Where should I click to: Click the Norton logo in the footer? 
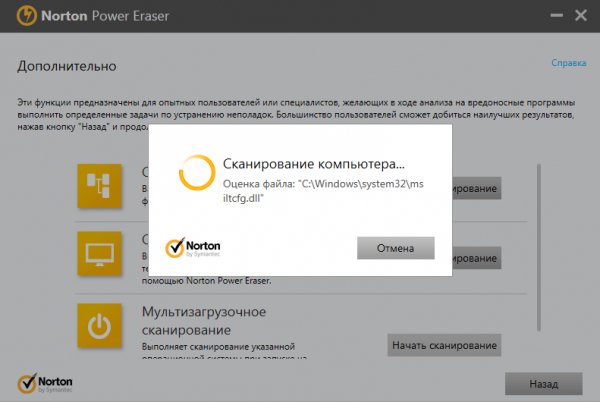pyautogui.click(x=45, y=383)
